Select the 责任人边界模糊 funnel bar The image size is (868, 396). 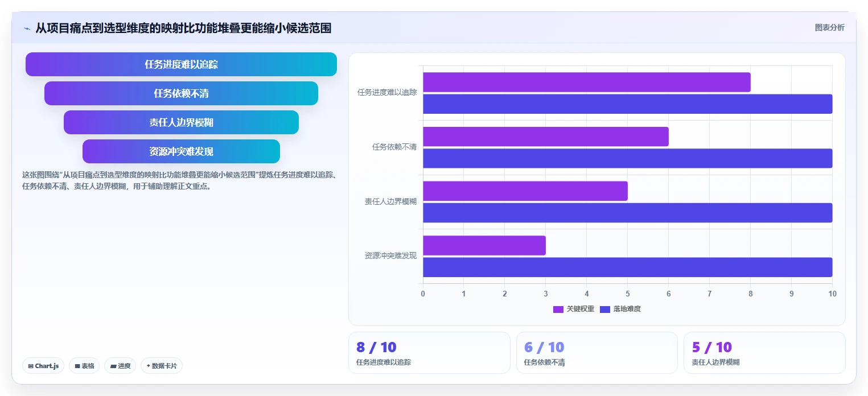pos(181,122)
